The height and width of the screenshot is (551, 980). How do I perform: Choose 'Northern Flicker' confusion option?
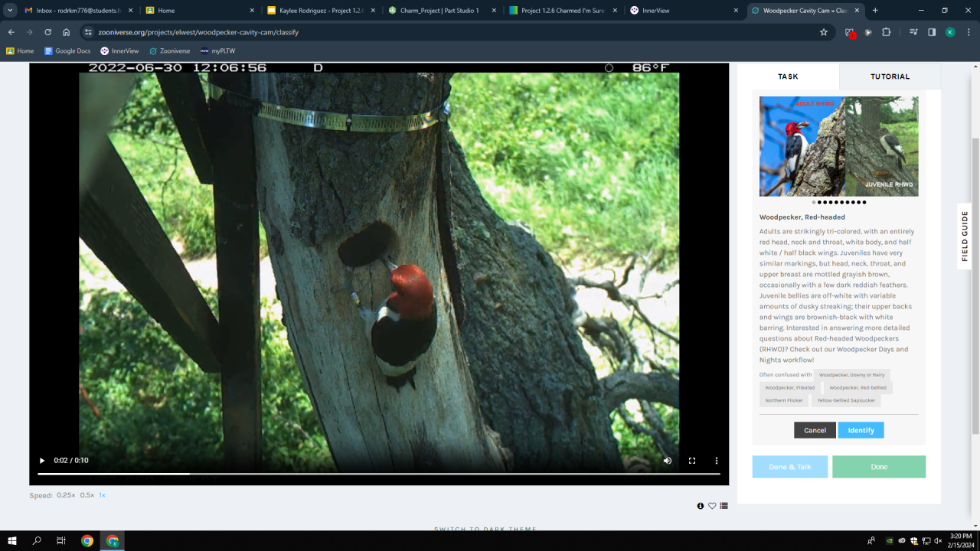click(x=782, y=400)
